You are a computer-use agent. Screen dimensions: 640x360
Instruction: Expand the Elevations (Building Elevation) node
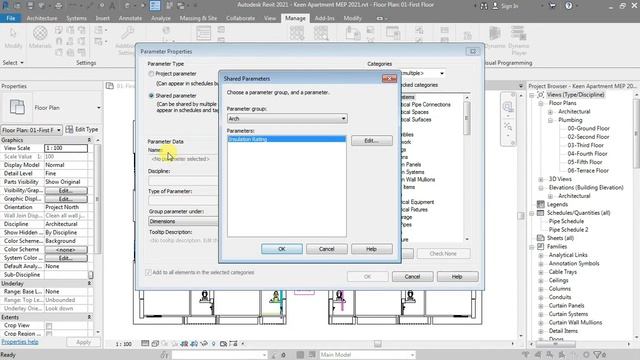pos(541,188)
